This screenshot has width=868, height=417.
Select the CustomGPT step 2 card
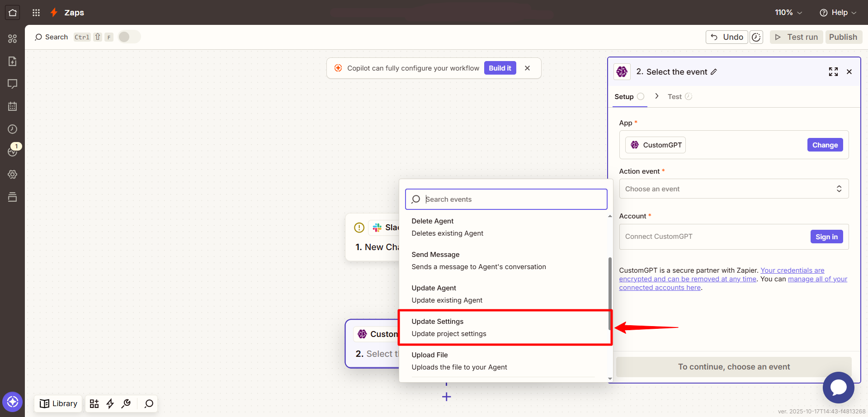(x=372, y=344)
